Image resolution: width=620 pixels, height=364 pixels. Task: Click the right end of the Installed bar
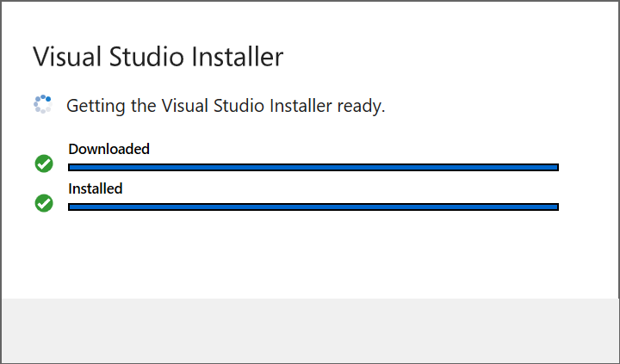point(555,207)
